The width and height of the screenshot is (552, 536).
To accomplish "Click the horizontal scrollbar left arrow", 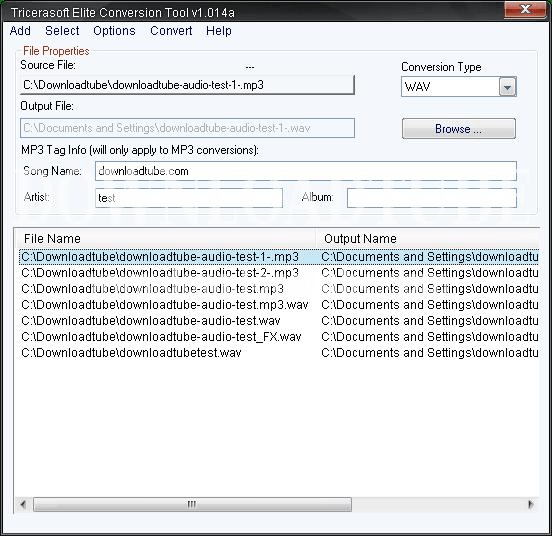I will pyautogui.click(x=23, y=504).
